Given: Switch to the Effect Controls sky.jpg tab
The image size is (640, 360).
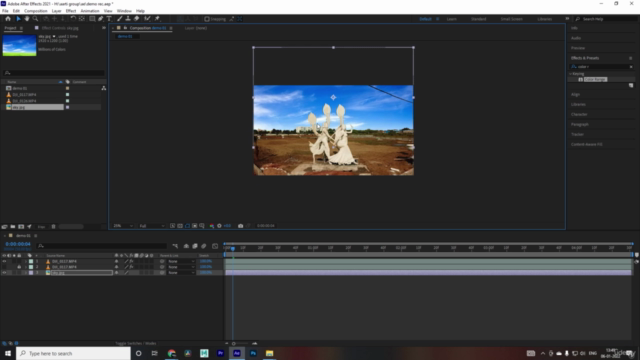Looking at the screenshot, I should pyautogui.click(x=60, y=28).
